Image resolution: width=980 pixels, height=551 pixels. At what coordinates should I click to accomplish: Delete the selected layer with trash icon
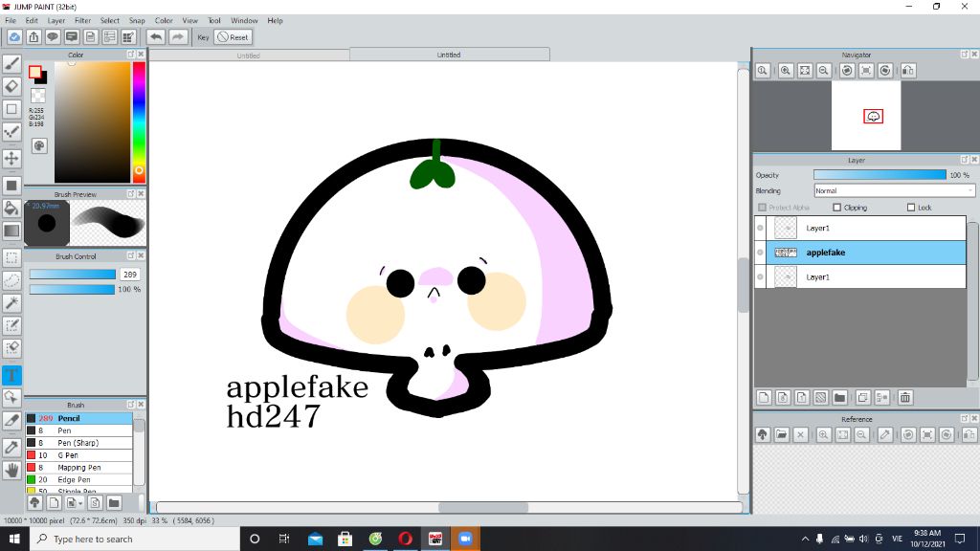(905, 397)
